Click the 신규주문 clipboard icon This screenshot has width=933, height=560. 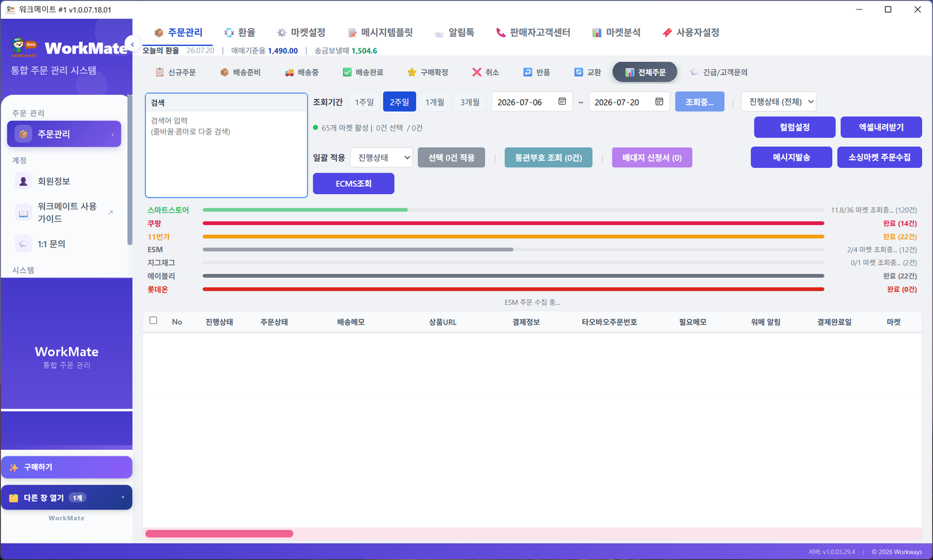(159, 72)
